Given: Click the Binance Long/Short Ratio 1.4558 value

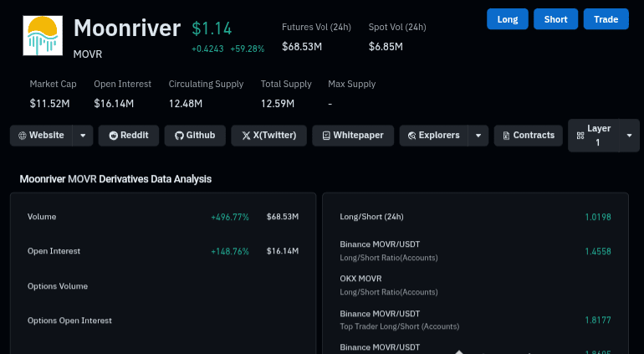Looking at the screenshot, I should pos(598,251).
